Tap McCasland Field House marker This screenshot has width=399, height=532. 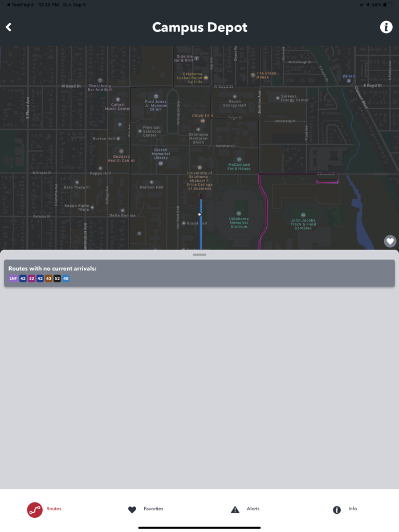click(x=239, y=159)
